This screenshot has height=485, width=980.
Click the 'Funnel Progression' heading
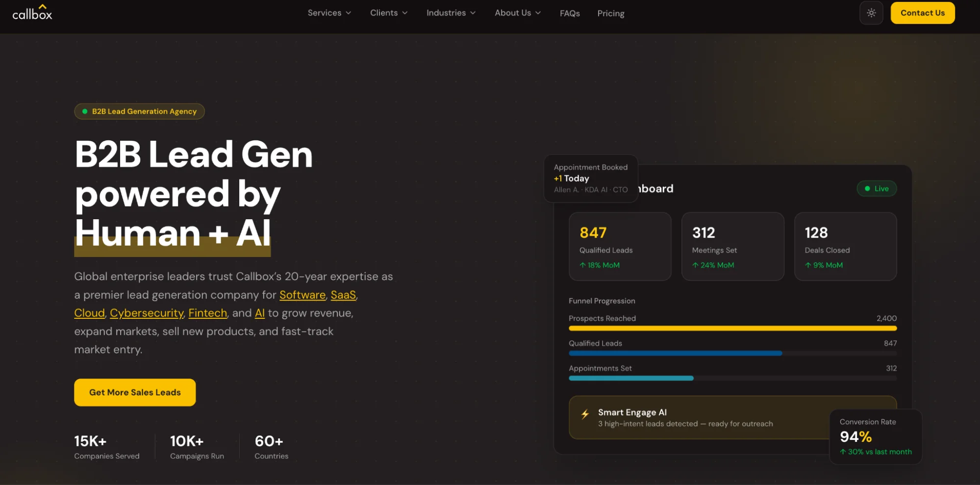(602, 301)
